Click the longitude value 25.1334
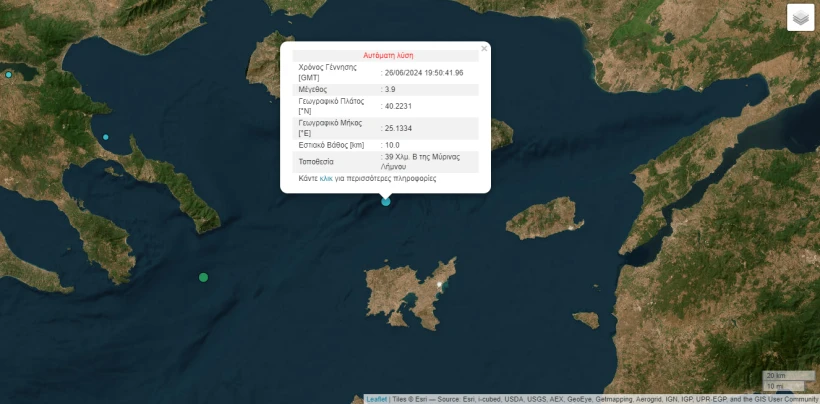Image resolution: width=820 pixels, height=404 pixels. (398, 128)
